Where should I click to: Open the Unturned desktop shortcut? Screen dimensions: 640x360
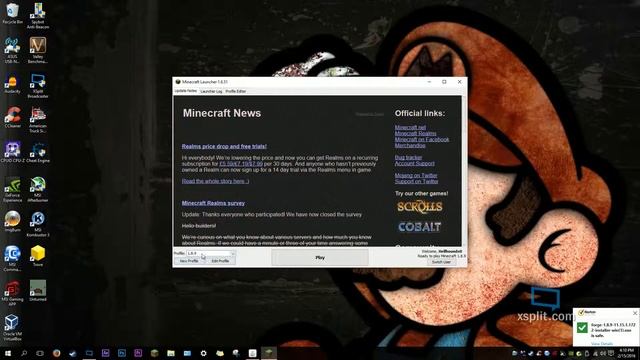coord(38,291)
